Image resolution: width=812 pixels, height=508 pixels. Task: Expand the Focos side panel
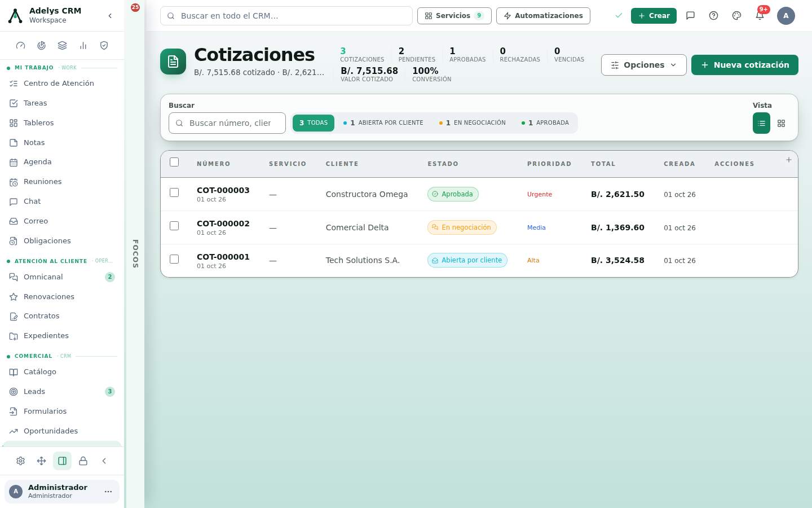pyautogui.click(x=135, y=253)
